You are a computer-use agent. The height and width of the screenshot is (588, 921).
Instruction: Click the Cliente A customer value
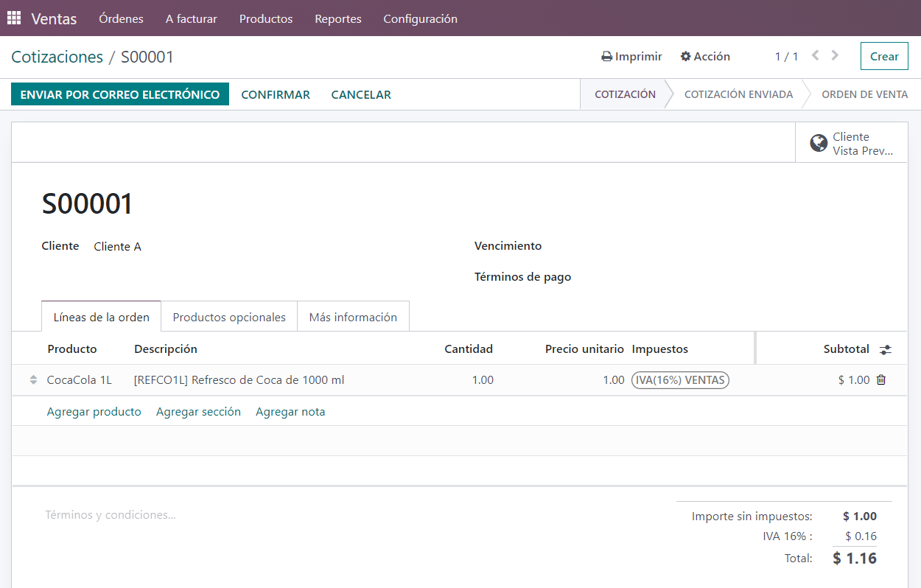118,247
